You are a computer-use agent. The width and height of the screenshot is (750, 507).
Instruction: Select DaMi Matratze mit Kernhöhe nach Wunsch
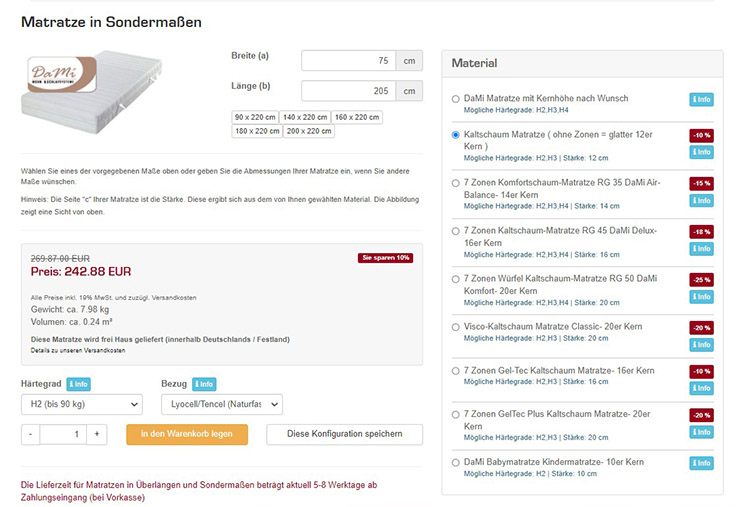coord(455,99)
